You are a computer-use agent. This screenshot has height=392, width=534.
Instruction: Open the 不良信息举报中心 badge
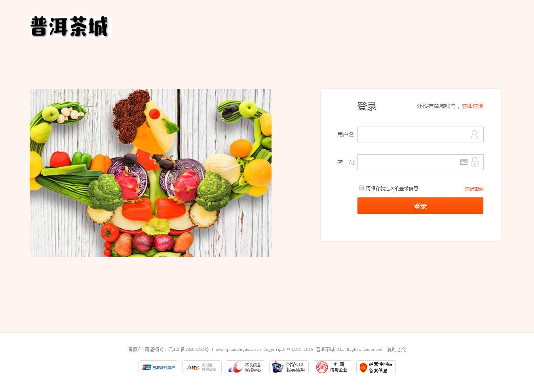[245, 367]
